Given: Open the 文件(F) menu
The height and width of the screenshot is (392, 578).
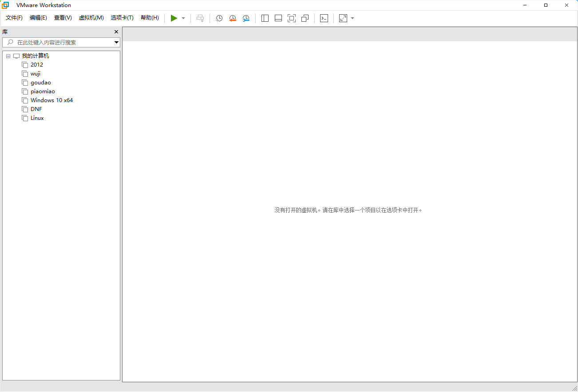Looking at the screenshot, I should coord(14,18).
